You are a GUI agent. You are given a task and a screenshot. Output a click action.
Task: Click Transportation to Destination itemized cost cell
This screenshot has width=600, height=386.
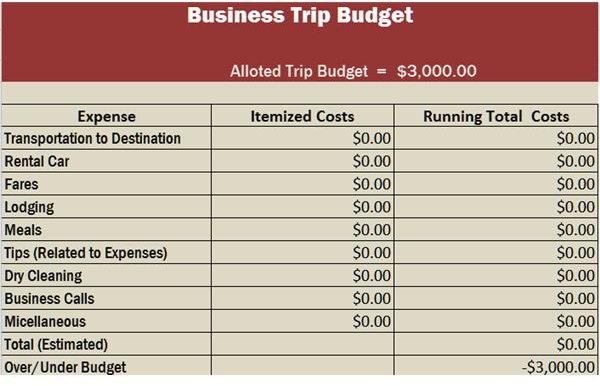coord(302,138)
